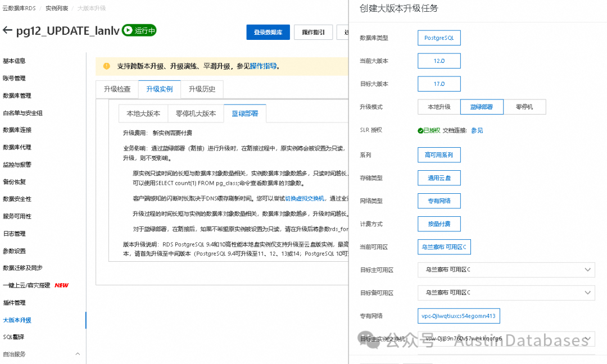Choose the 按量付费 billing option

point(439,224)
